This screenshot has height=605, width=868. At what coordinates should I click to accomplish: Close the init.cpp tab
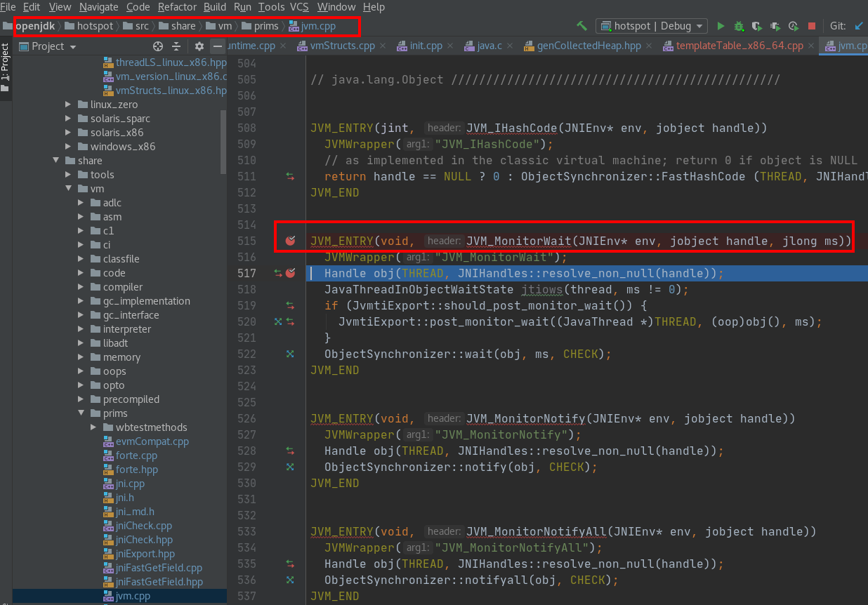(451, 46)
